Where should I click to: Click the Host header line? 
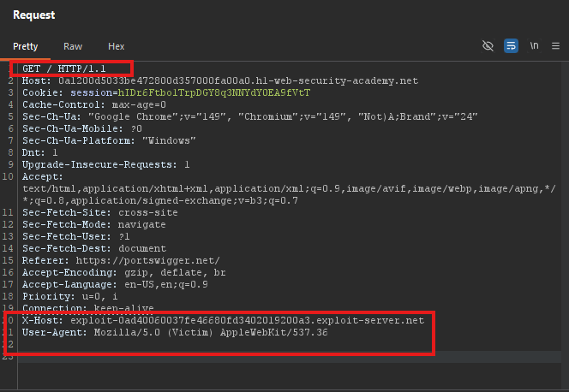220,80
